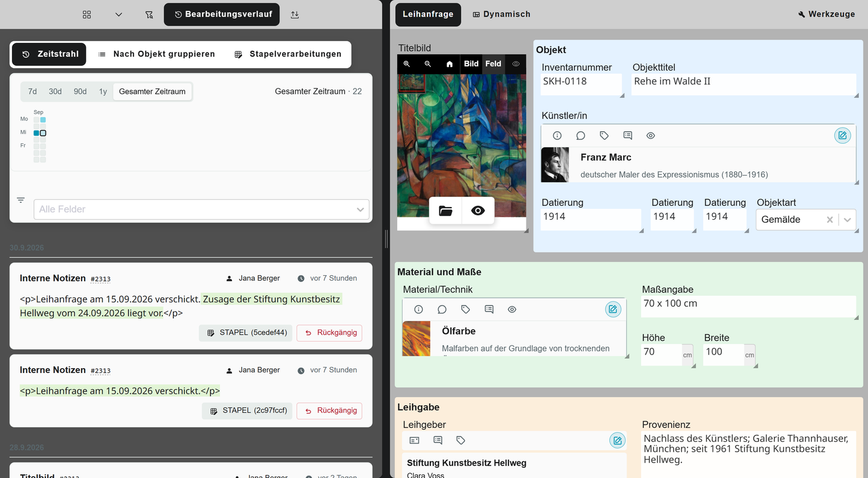Click the tag icon on Künstler/in card

click(x=604, y=135)
